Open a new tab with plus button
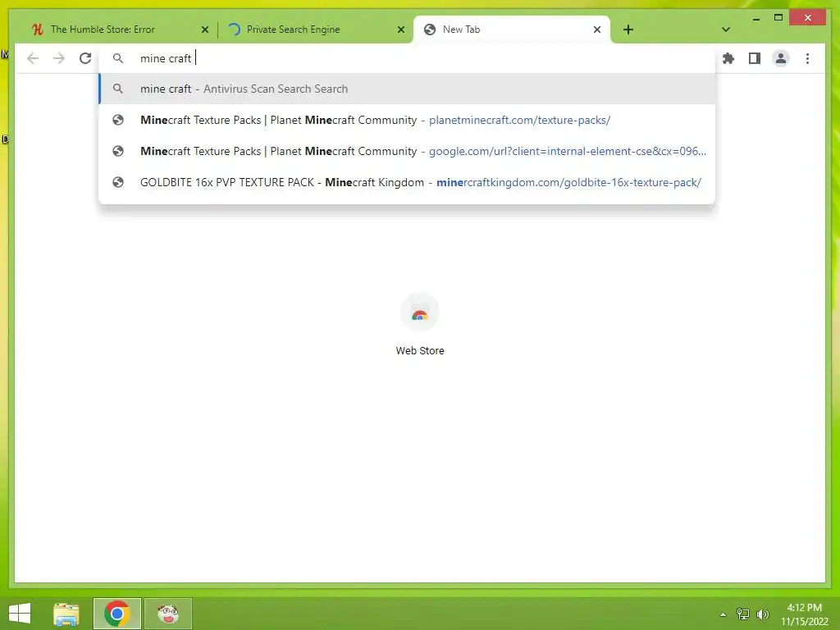 point(628,30)
